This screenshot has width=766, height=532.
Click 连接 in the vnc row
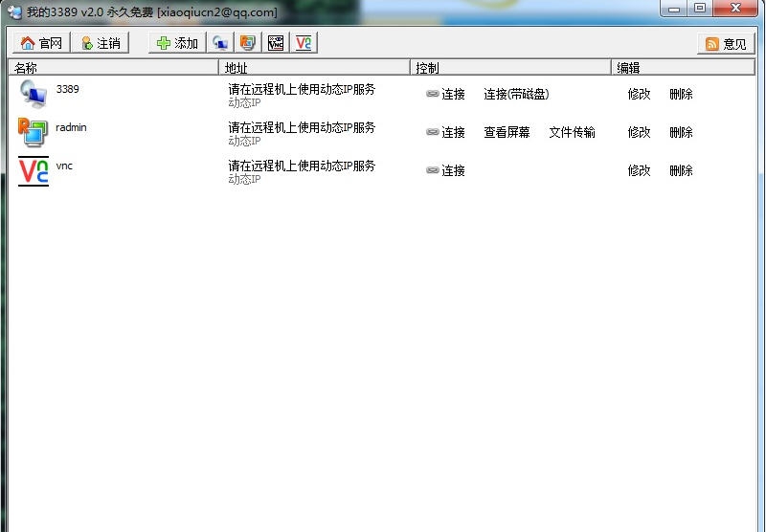pyautogui.click(x=453, y=171)
